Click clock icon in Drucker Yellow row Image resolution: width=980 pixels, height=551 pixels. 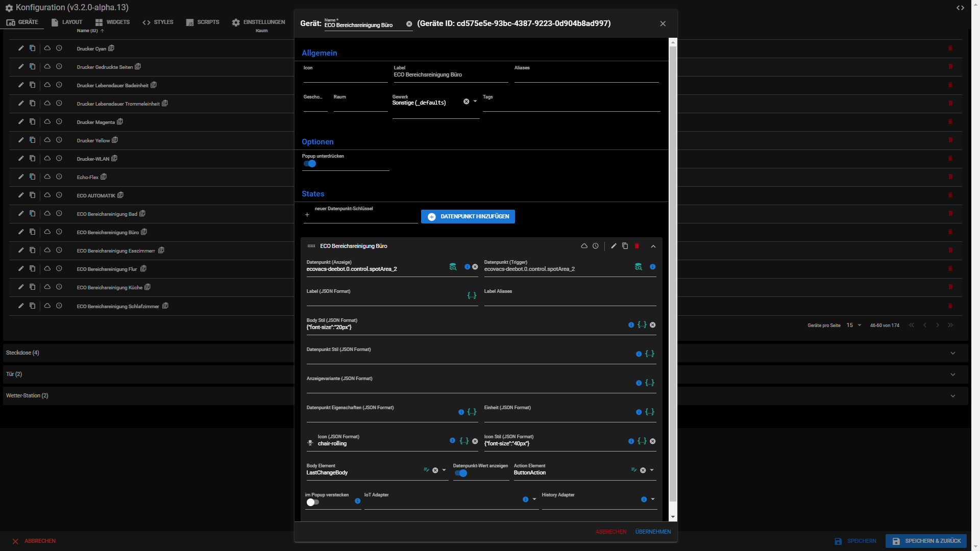pyautogui.click(x=59, y=140)
